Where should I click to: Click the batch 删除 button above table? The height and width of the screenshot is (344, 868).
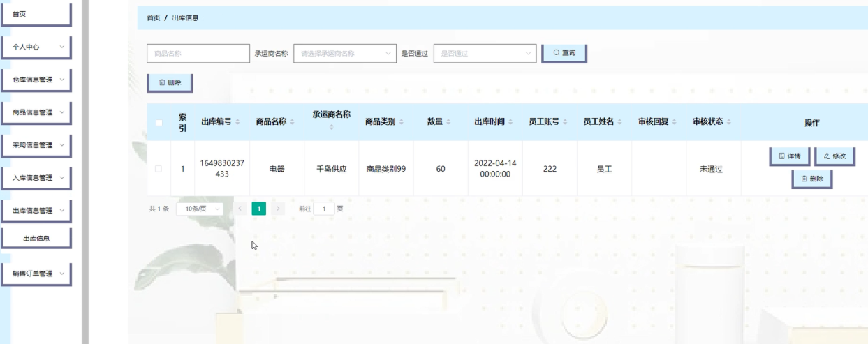click(170, 82)
